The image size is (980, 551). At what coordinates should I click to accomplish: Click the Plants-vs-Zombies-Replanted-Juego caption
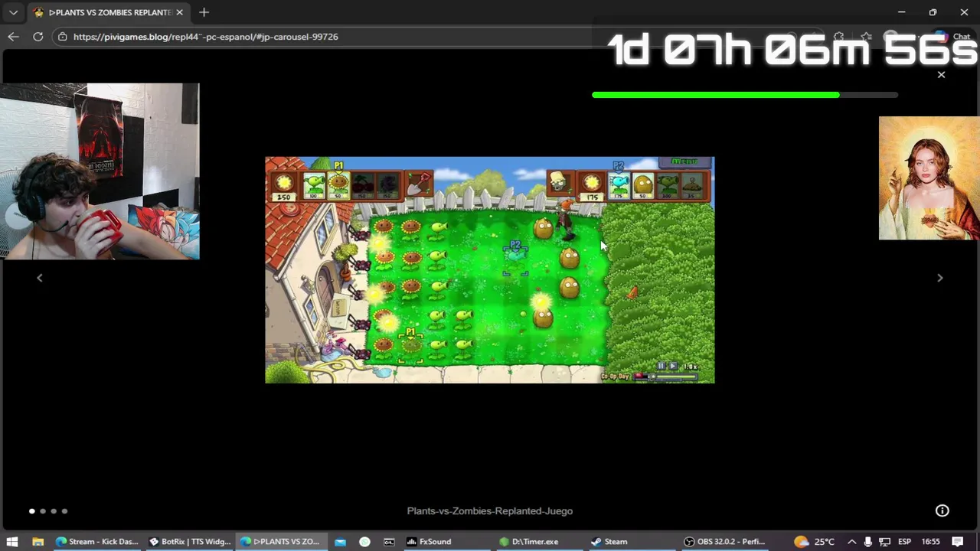click(490, 510)
